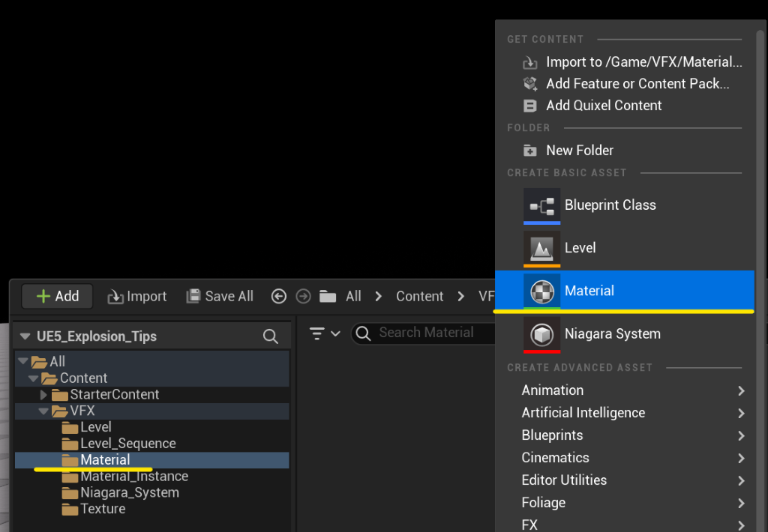
Task: Open the FX submenu
Action: pos(625,525)
